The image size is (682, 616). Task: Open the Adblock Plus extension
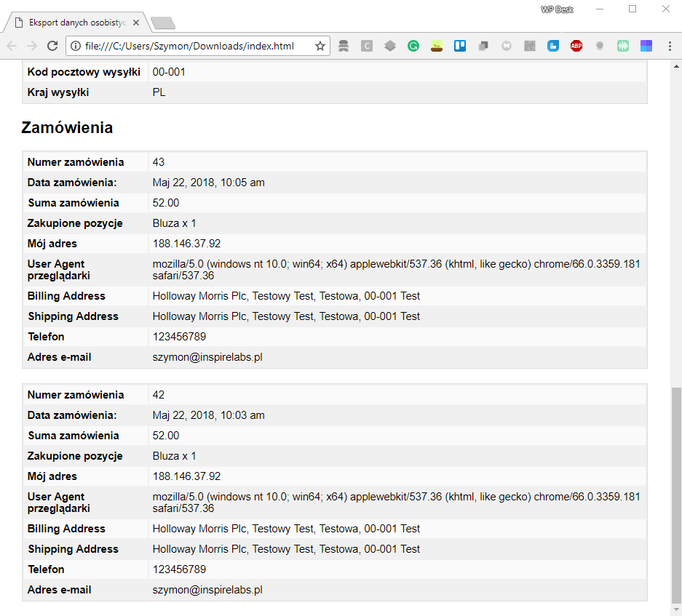576,46
